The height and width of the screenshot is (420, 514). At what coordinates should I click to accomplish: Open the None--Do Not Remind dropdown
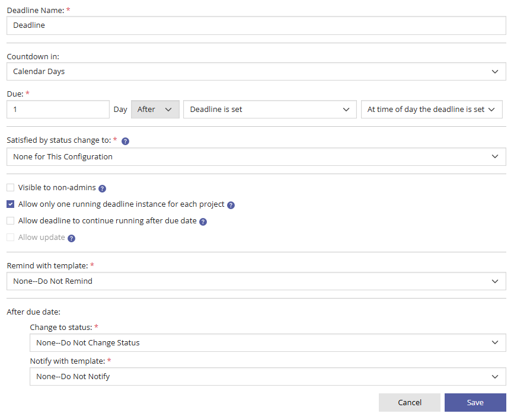pos(256,281)
